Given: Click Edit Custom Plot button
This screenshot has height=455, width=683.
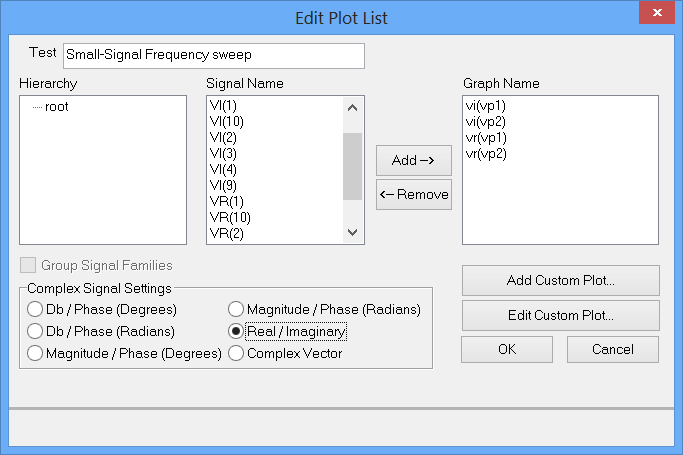Looking at the screenshot, I should click(560, 315).
